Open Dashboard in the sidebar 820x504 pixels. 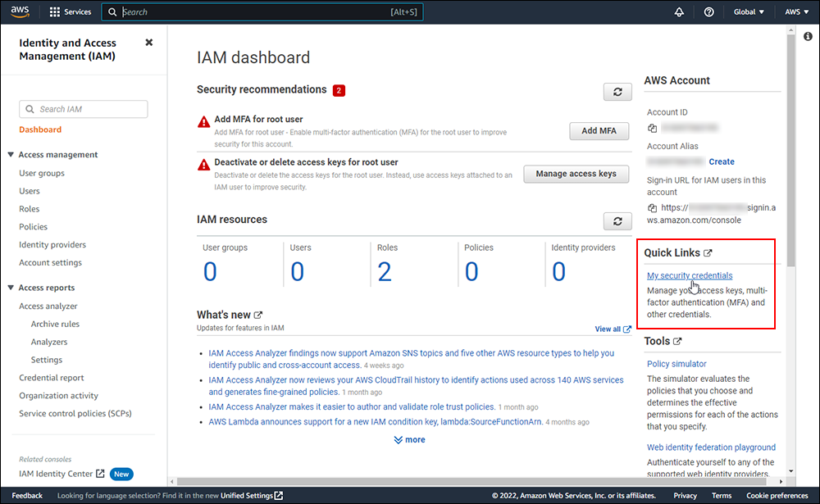[40, 129]
